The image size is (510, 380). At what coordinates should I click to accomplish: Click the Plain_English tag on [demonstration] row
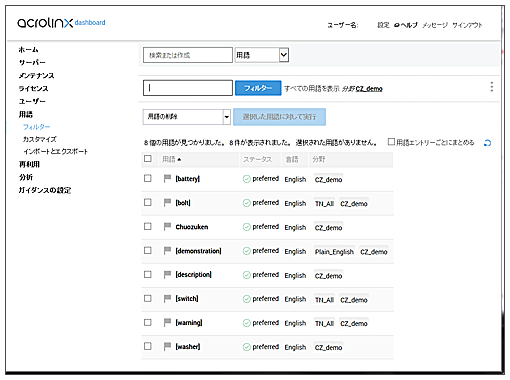pos(334,252)
